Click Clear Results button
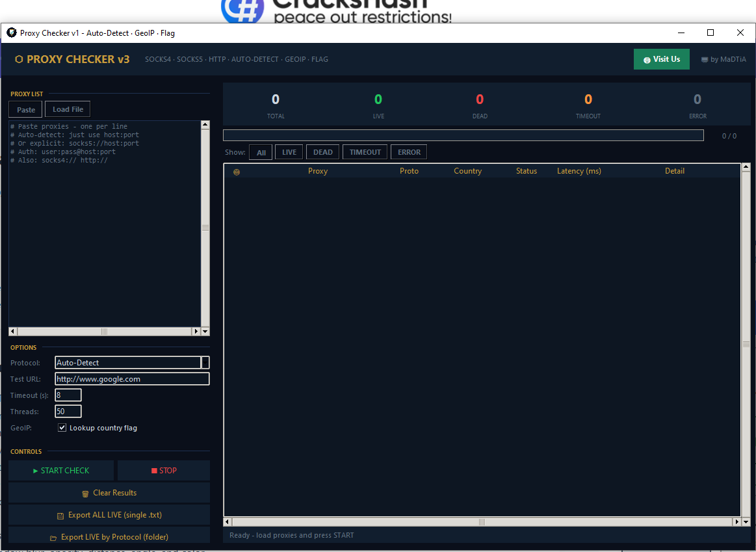Screen dimensions: 756x552 [109, 493]
